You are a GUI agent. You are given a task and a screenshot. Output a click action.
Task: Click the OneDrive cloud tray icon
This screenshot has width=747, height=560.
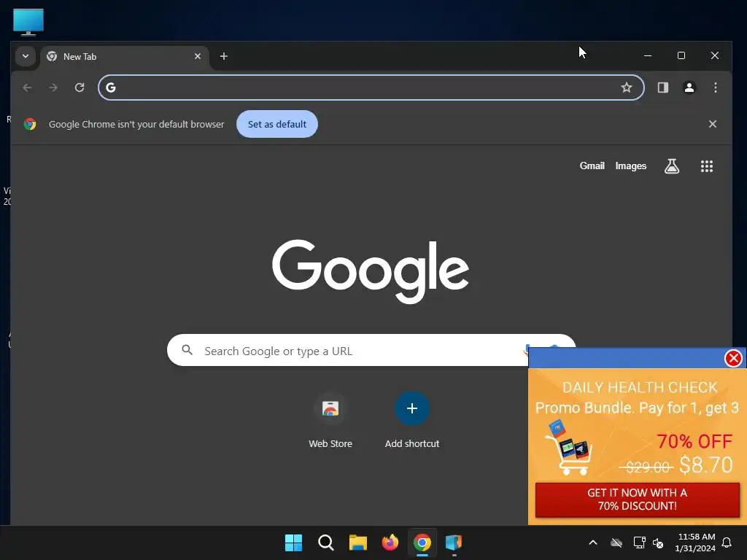coord(616,542)
